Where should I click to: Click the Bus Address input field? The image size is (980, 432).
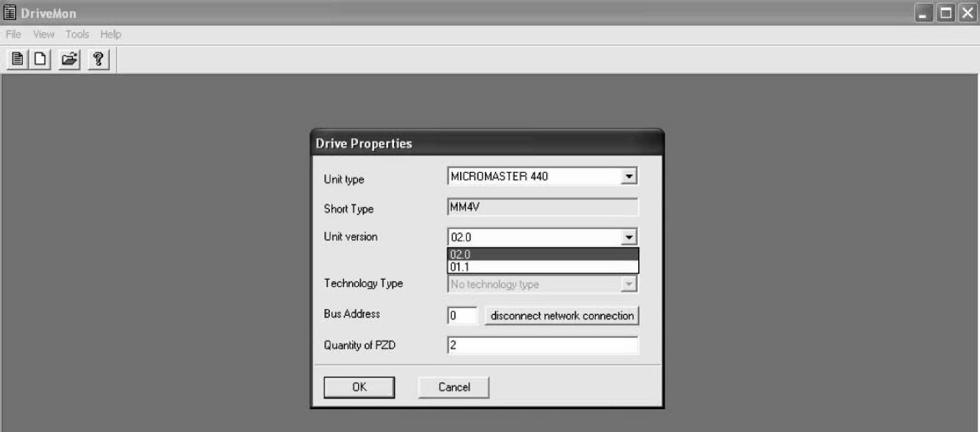point(462,316)
